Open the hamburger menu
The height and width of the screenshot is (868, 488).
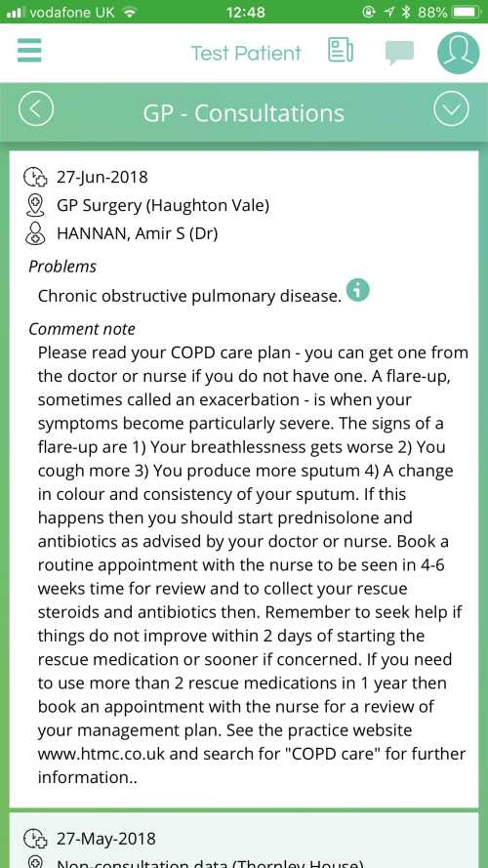click(x=29, y=51)
